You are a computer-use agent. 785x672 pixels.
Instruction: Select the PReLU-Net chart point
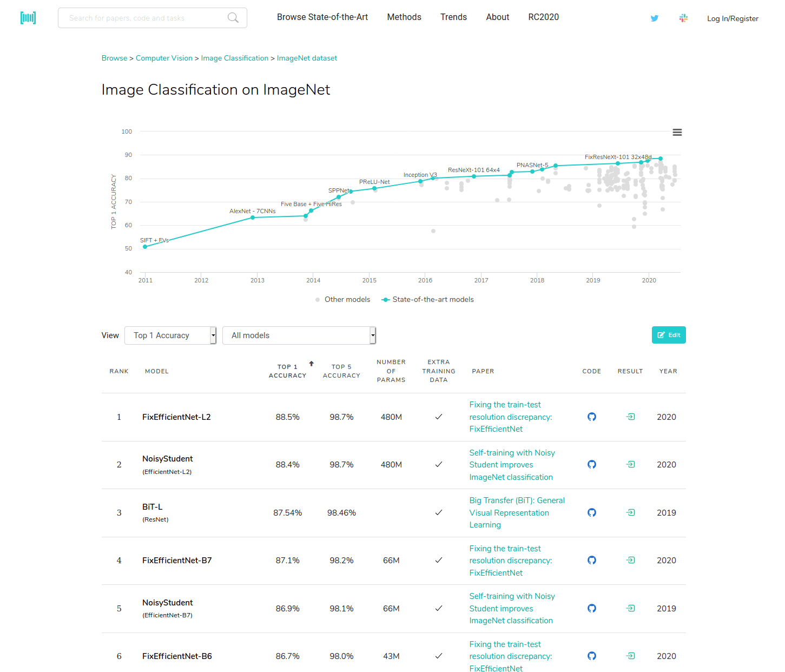[374, 188]
